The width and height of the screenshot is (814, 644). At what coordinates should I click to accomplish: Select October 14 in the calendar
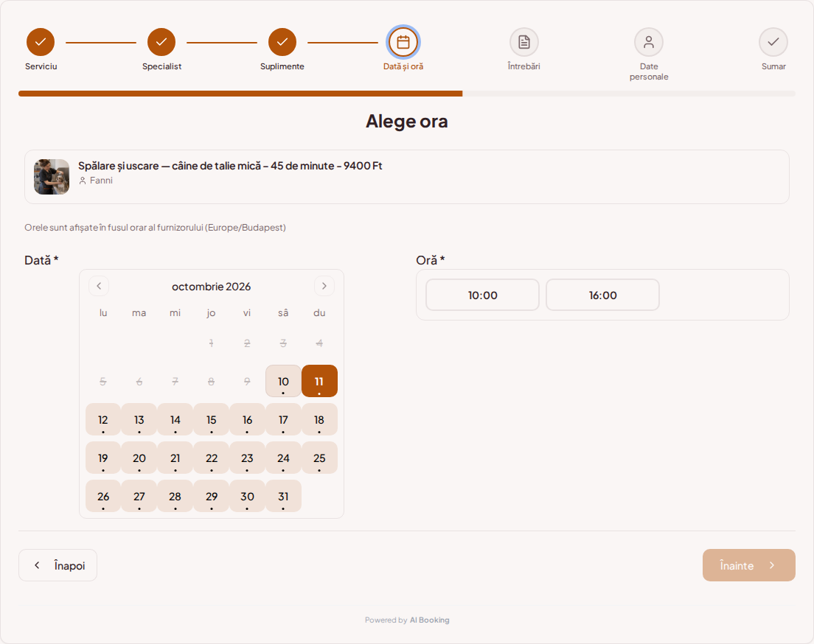(175, 419)
